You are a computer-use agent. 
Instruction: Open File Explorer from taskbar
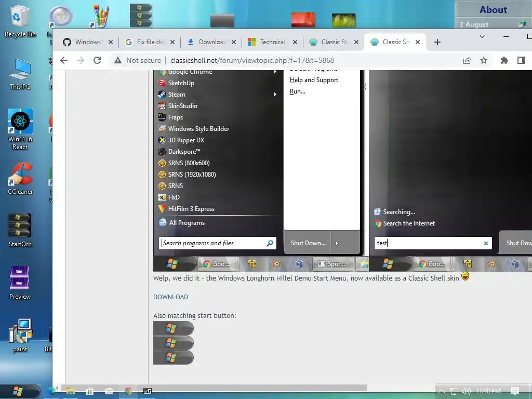point(70,391)
